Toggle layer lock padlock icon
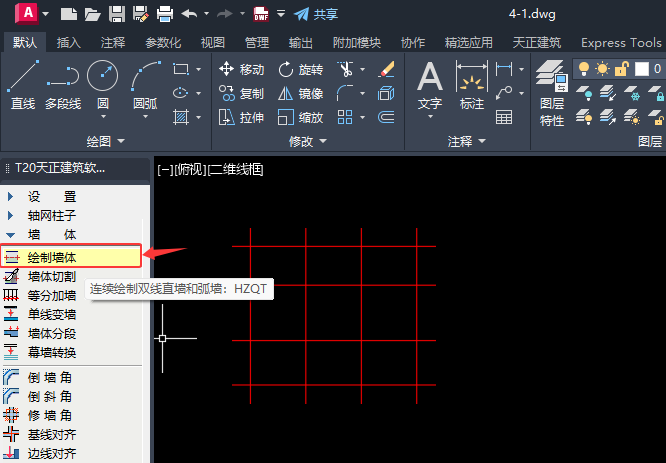 point(622,69)
